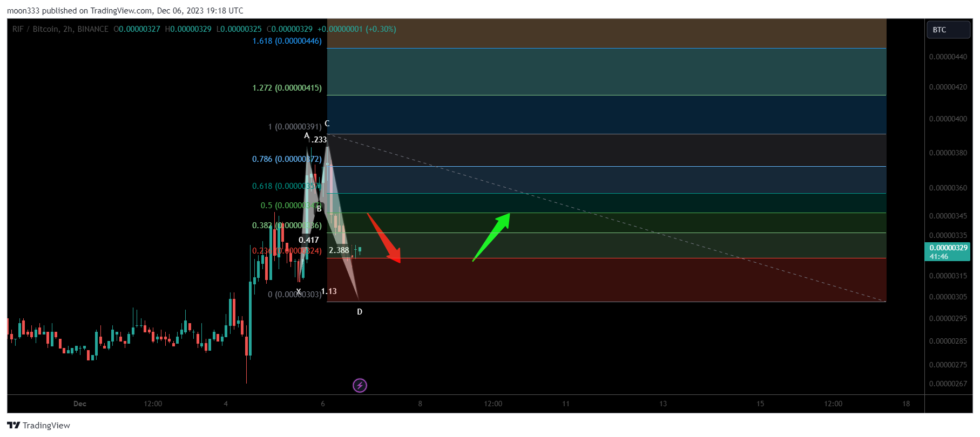Click the 0.00000400 price axis label
Viewport: 980px width, 437px height.
948,119
